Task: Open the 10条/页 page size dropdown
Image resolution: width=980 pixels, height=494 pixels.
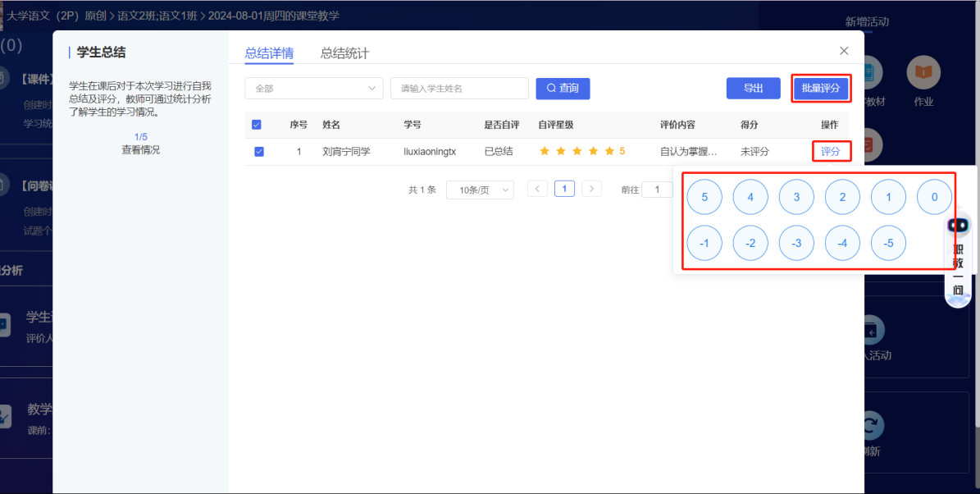Action: [480, 188]
